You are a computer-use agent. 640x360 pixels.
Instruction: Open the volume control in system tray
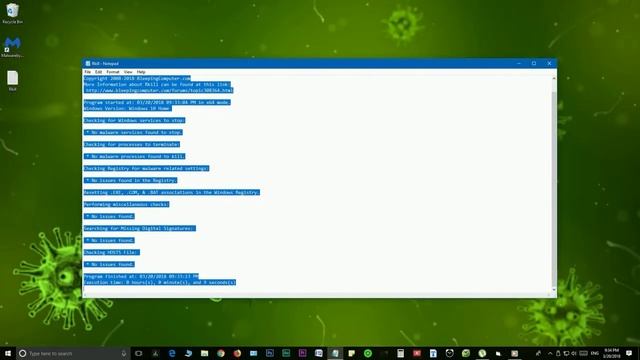click(573, 353)
